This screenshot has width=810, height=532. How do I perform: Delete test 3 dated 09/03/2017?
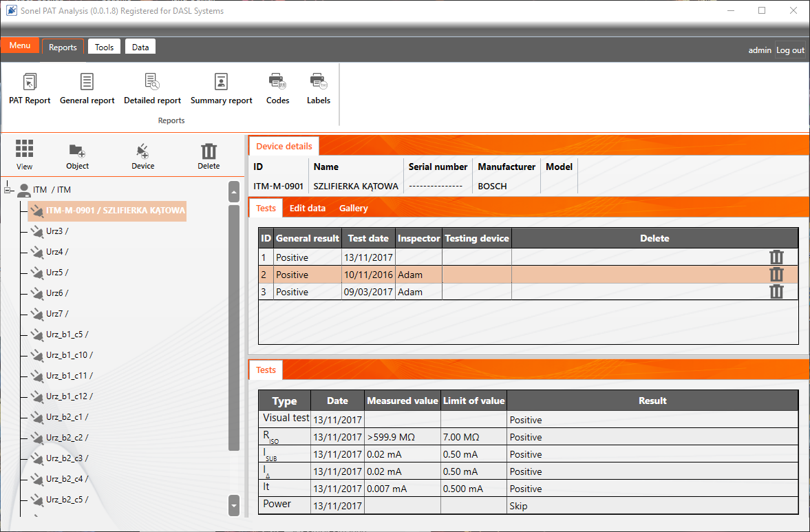coord(776,292)
